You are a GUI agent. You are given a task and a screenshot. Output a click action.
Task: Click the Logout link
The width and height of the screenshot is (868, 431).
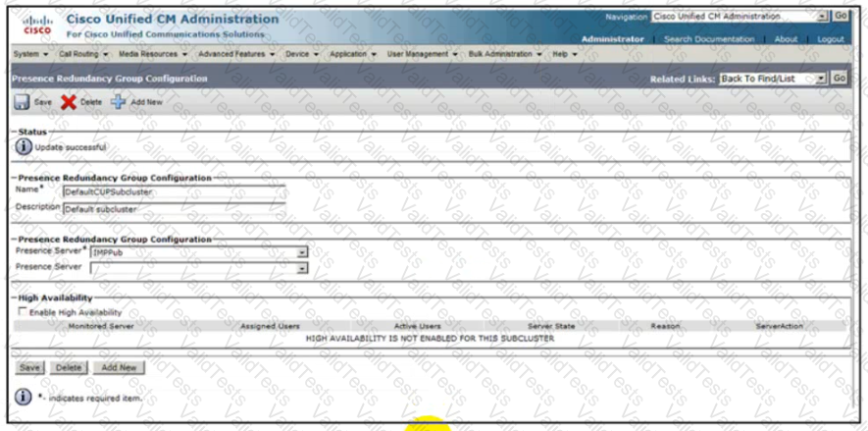pos(831,39)
